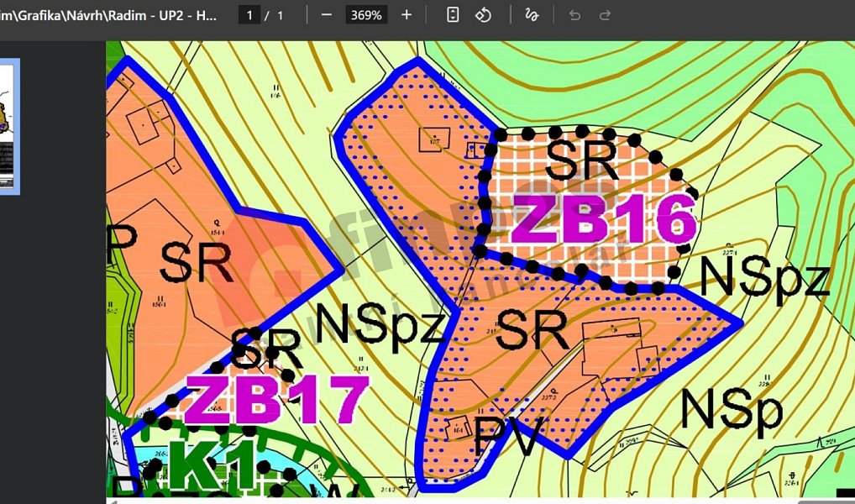Rotate the page with rotate icon
Image resolution: width=855 pixels, height=504 pixels.
pyautogui.click(x=483, y=15)
